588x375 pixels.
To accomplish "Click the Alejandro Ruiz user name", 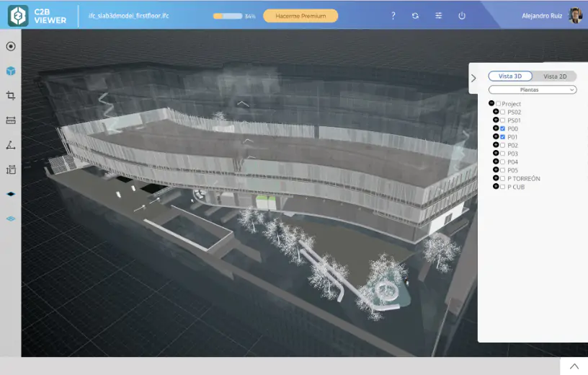I will click(x=542, y=16).
